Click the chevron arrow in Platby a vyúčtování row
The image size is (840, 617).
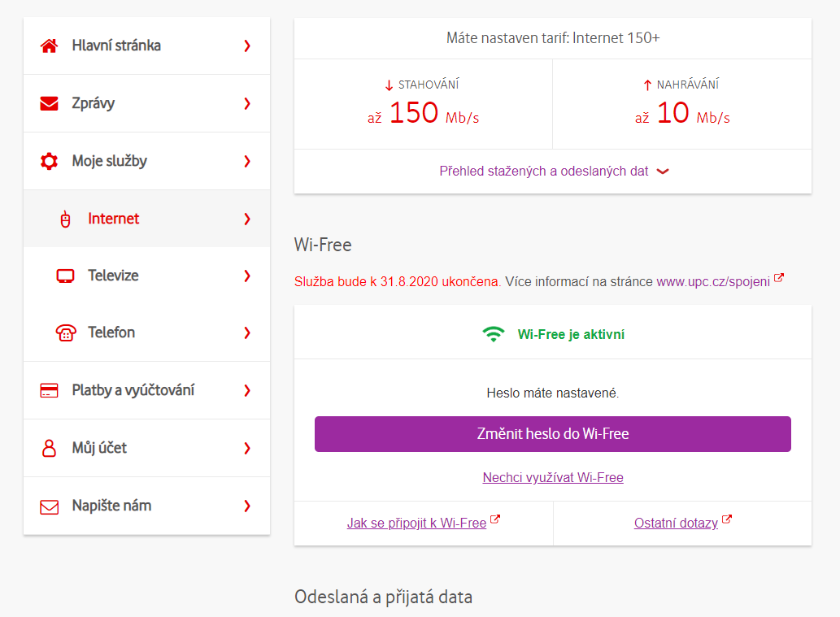247,390
